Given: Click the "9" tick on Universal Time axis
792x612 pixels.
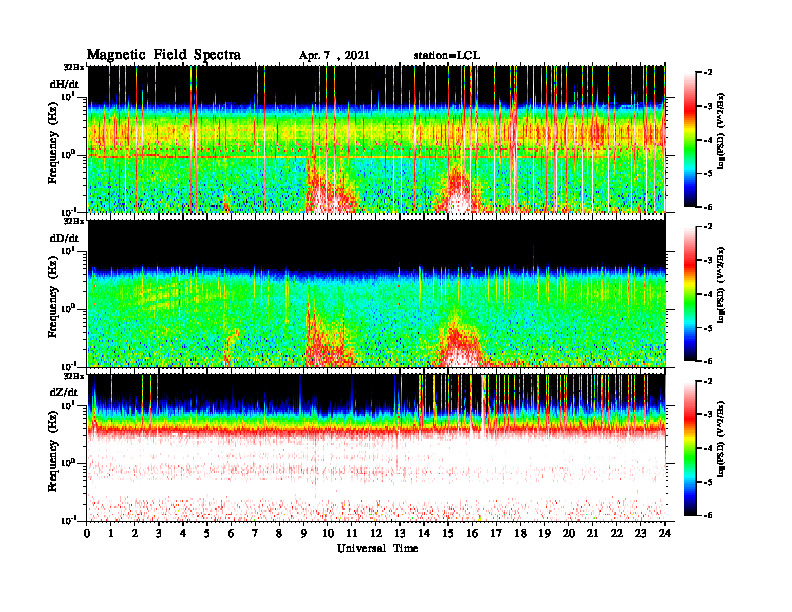Looking at the screenshot, I should click(303, 534).
